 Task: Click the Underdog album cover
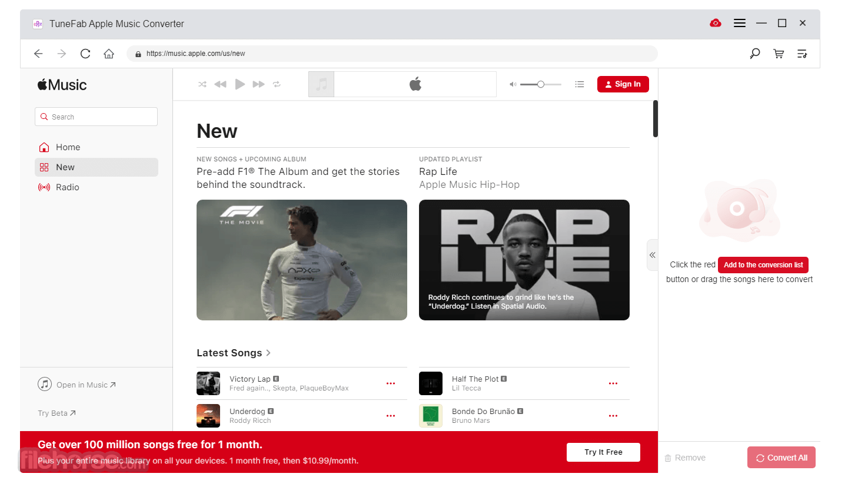(208, 416)
